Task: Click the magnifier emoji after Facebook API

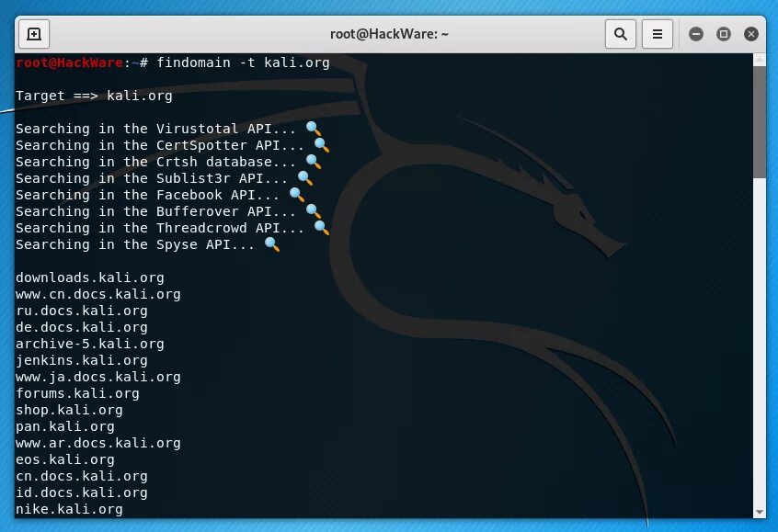Action: (x=297, y=195)
